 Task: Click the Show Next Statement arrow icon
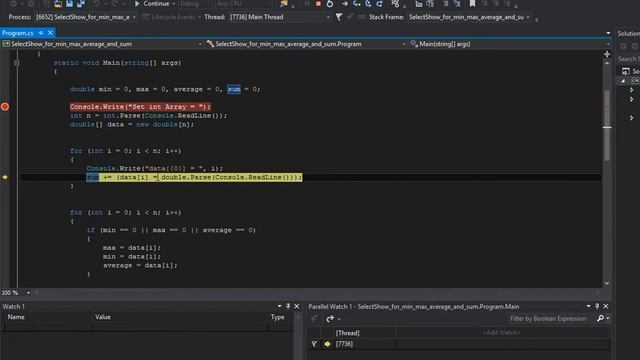(344, 4)
